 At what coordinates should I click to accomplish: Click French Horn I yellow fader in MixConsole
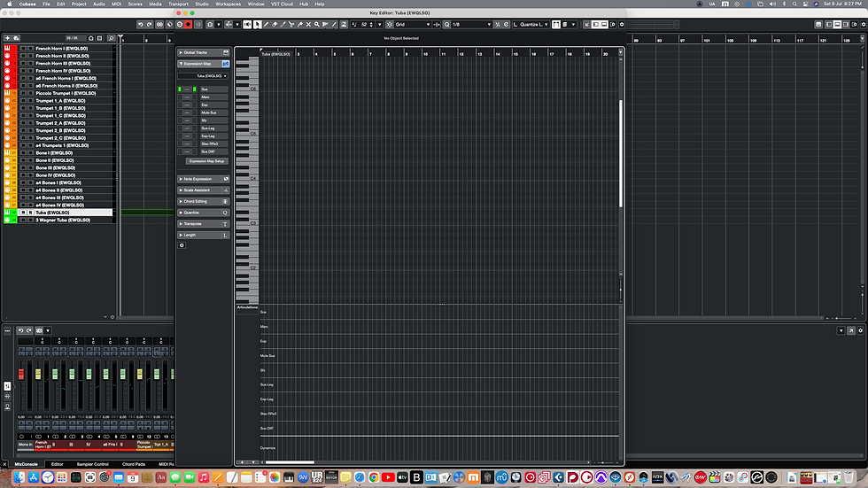[37, 375]
